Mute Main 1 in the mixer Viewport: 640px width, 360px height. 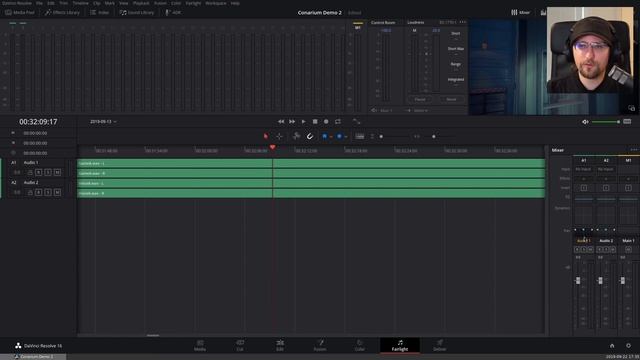628,249
